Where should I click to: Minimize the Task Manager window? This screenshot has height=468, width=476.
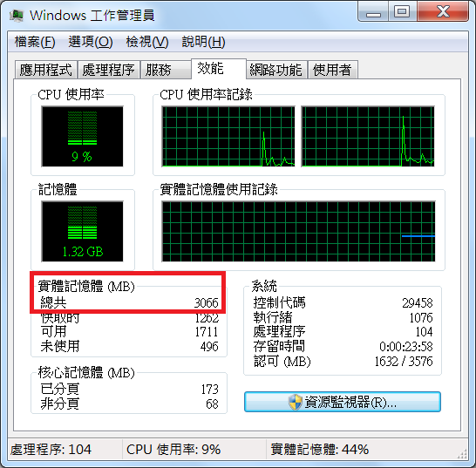(373, 12)
